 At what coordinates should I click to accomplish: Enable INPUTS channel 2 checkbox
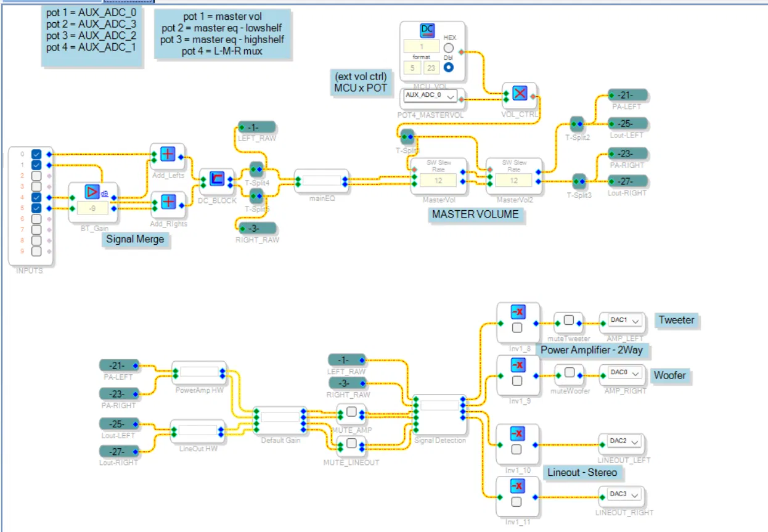click(x=36, y=176)
